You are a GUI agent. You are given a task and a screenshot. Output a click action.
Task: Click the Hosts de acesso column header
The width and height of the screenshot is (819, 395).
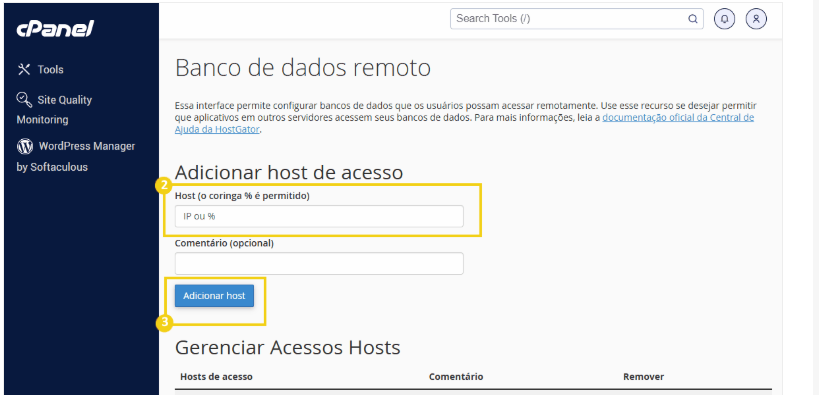click(216, 377)
